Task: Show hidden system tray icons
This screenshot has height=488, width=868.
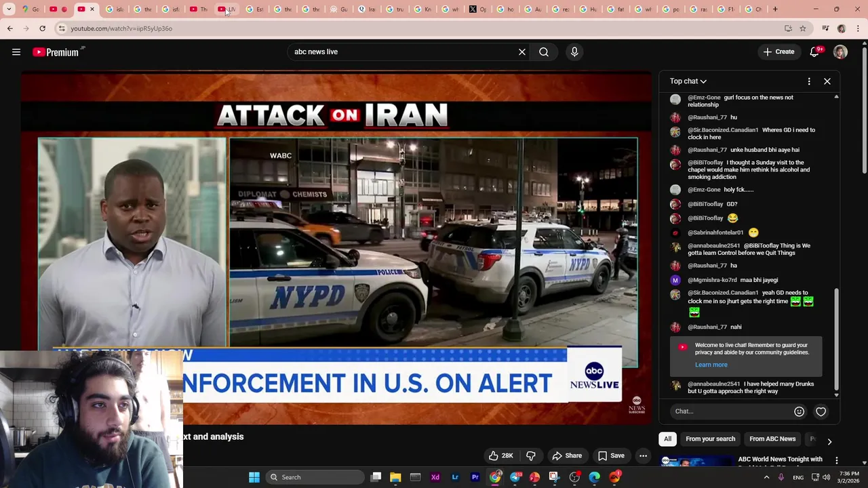Action: [767, 477]
